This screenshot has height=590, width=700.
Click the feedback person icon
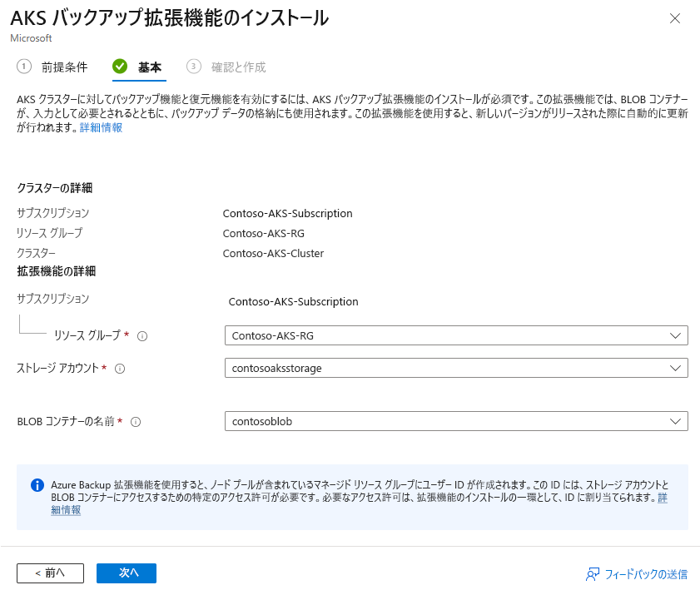point(593,574)
